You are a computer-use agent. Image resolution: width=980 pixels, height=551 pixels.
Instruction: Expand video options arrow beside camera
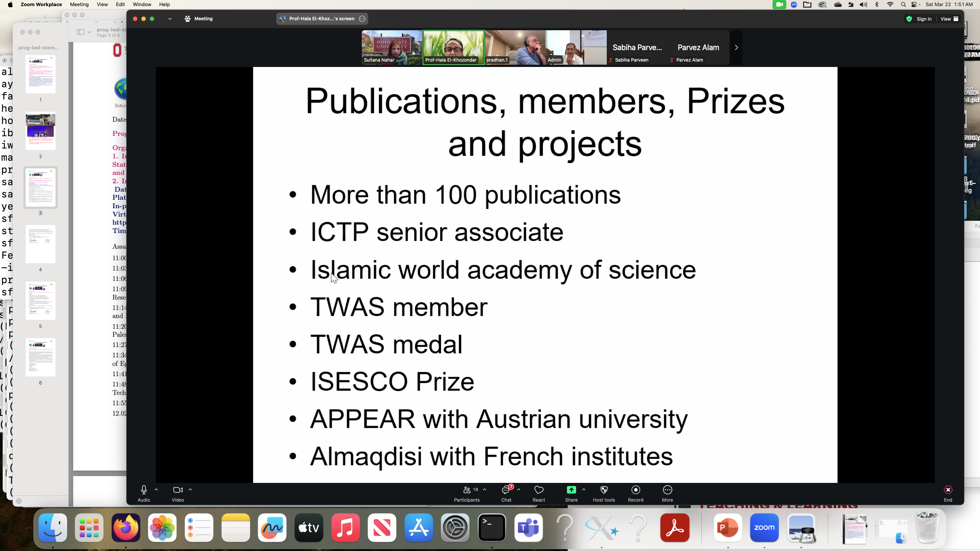point(190,489)
